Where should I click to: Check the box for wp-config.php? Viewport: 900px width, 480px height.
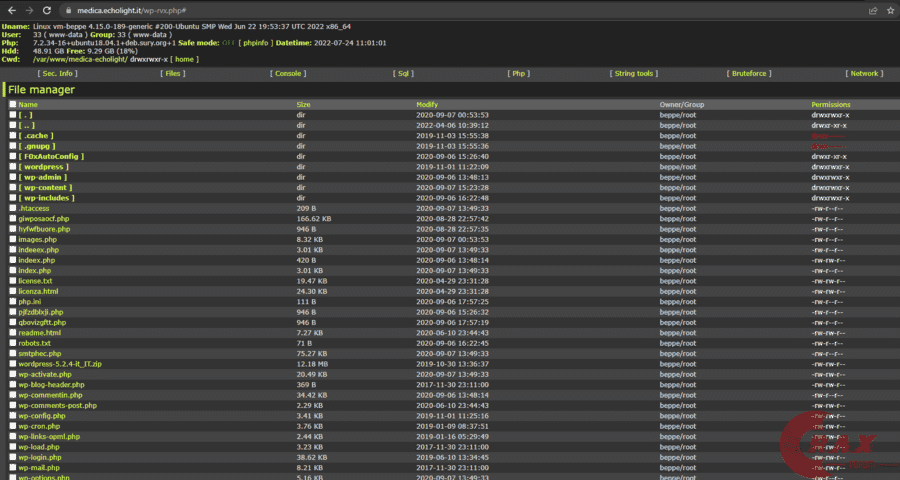[x=13, y=416]
